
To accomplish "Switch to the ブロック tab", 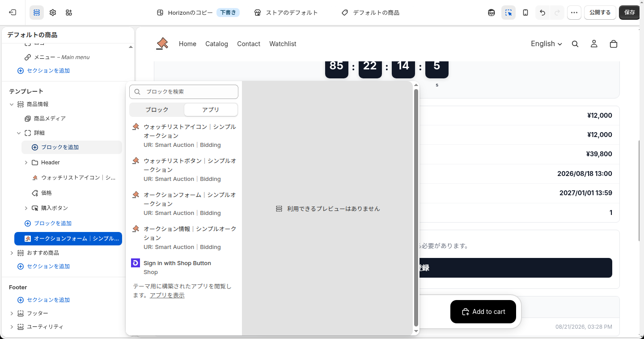I will click(157, 110).
